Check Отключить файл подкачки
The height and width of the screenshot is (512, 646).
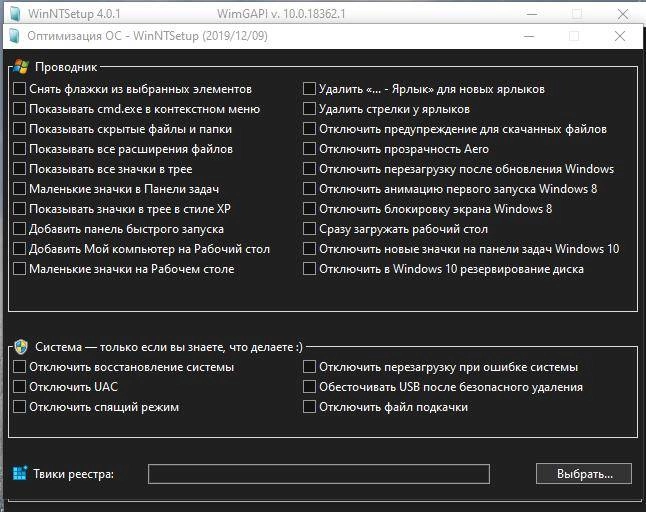tap(309, 407)
